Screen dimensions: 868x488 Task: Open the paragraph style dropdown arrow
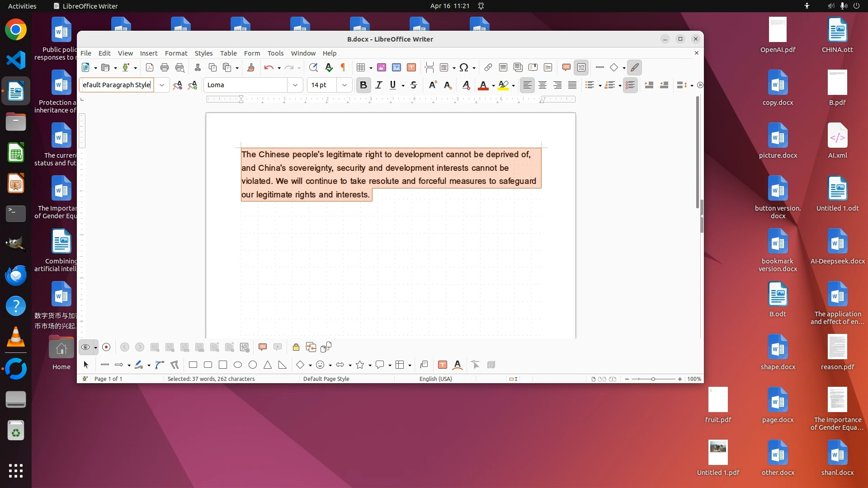(x=161, y=85)
